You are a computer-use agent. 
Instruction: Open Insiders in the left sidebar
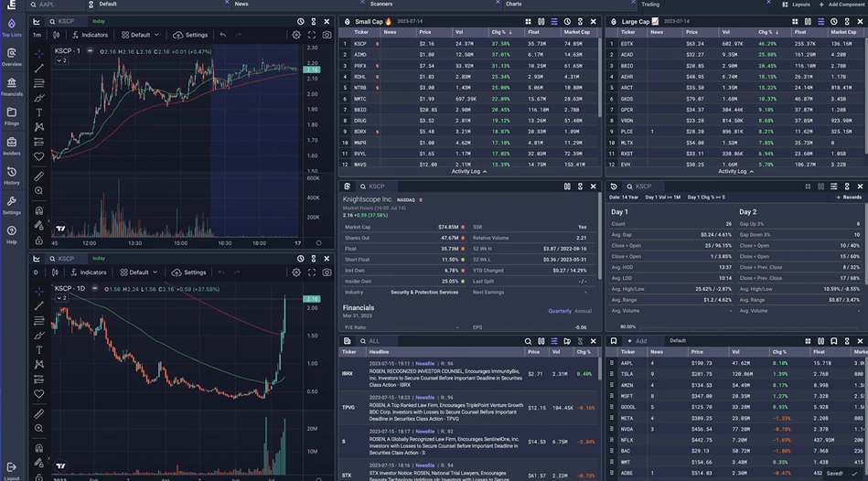tap(12, 146)
